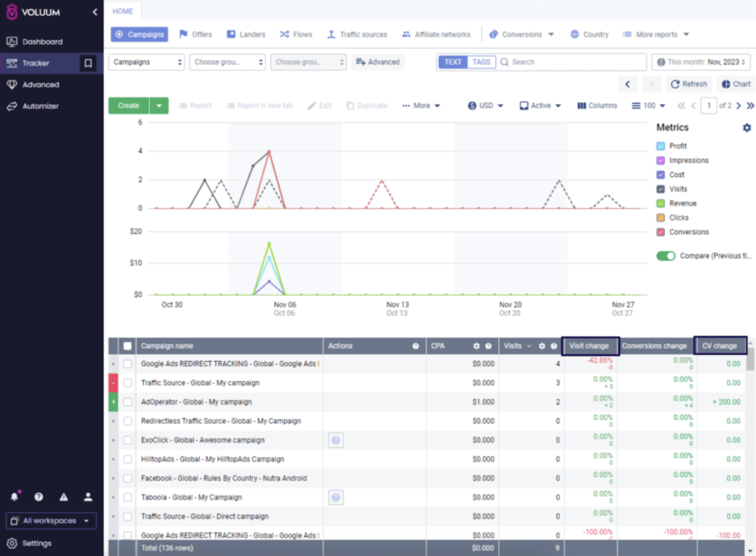The image size is (756, 556).
Task: Collapse the sidebar with the chevron arrow
Action: tap(94, 13)
